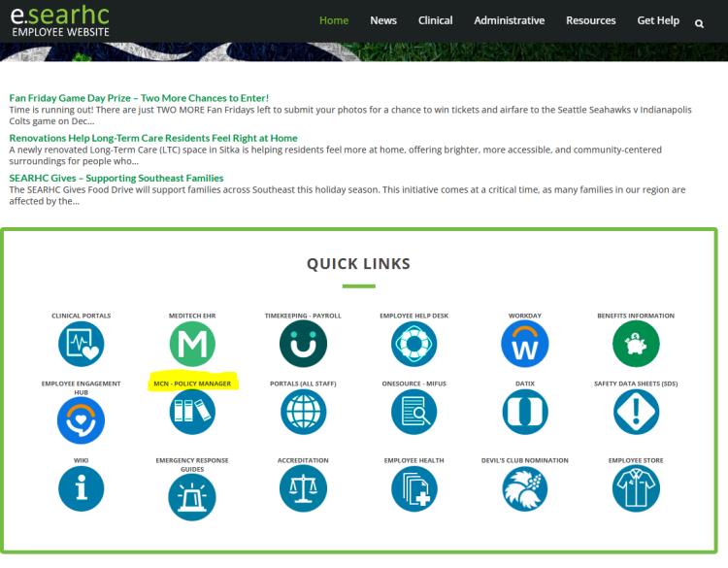Click the Accreditation scales icon
The image size is (728, 568).
click(x=303, y=488)
